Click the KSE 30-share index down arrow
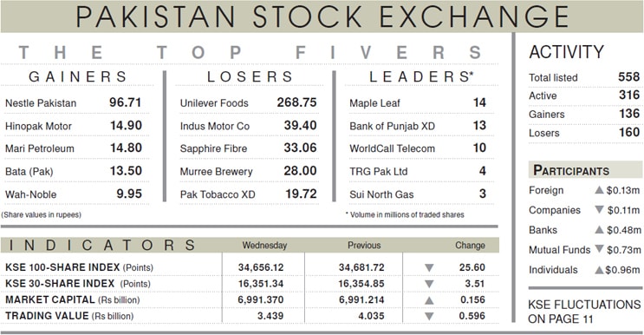This screenshot has width=644, height=335. tap(429, 284)
